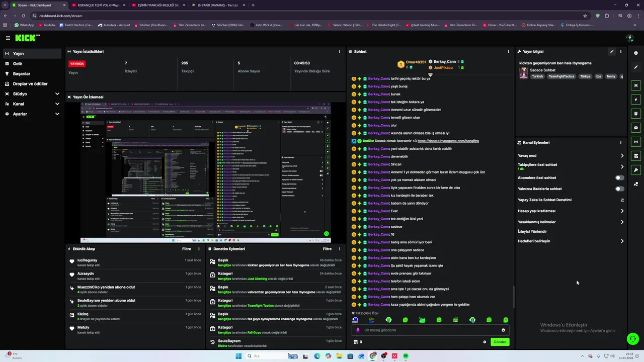Click the browser reload button

23,16
